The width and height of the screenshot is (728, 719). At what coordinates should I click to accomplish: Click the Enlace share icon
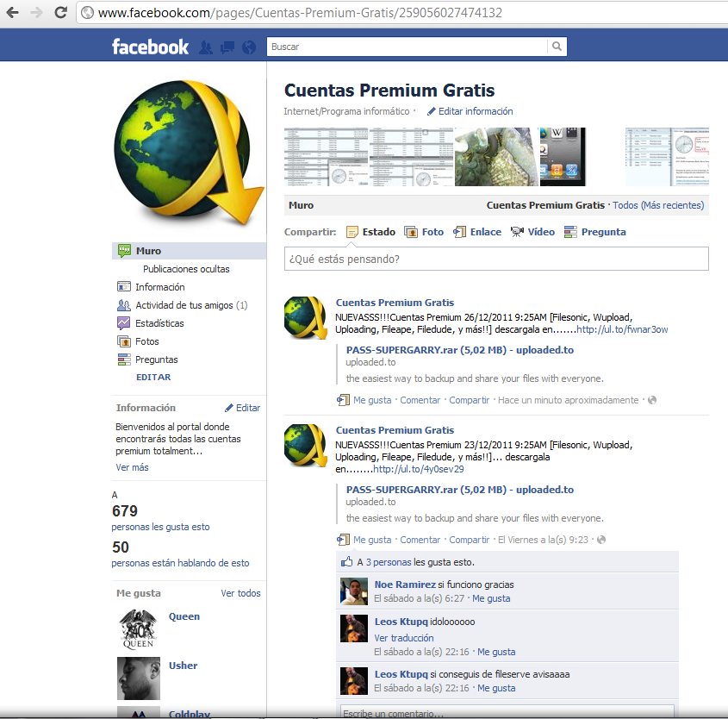tap(460, 232)
